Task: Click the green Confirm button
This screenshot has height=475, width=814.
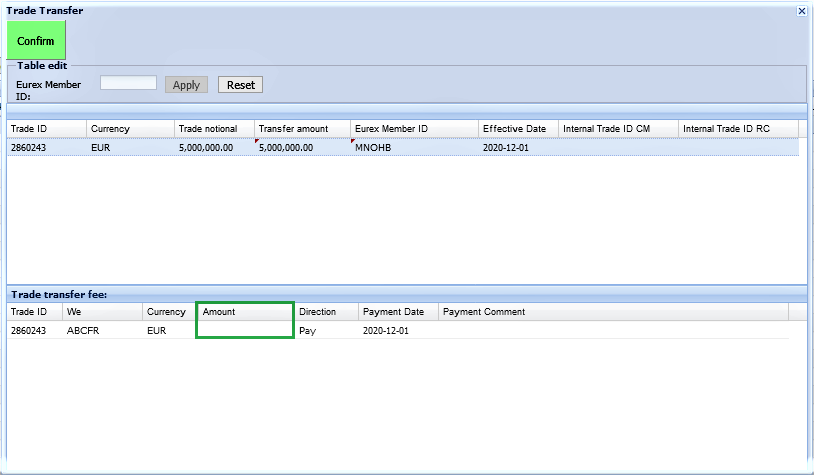Action: [36, 41]
